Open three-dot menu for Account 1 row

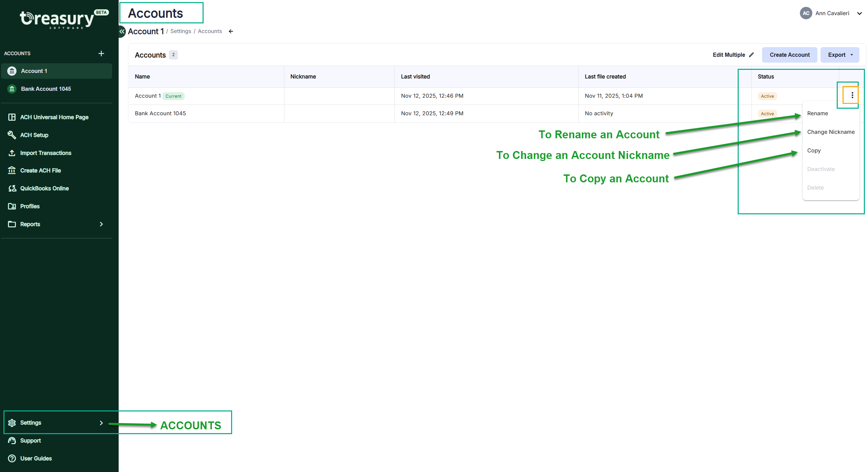[852, 95]
